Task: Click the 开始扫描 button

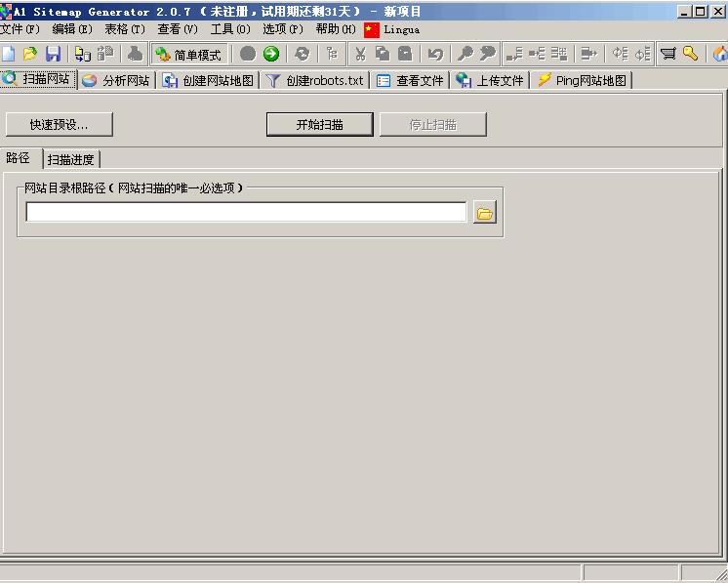Action: 320,124
